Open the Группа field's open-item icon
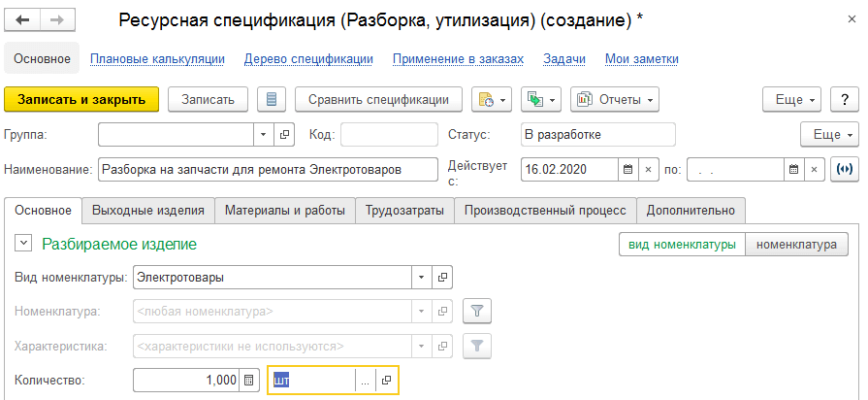This screenshot has width=868, height=400. point(284,135)
